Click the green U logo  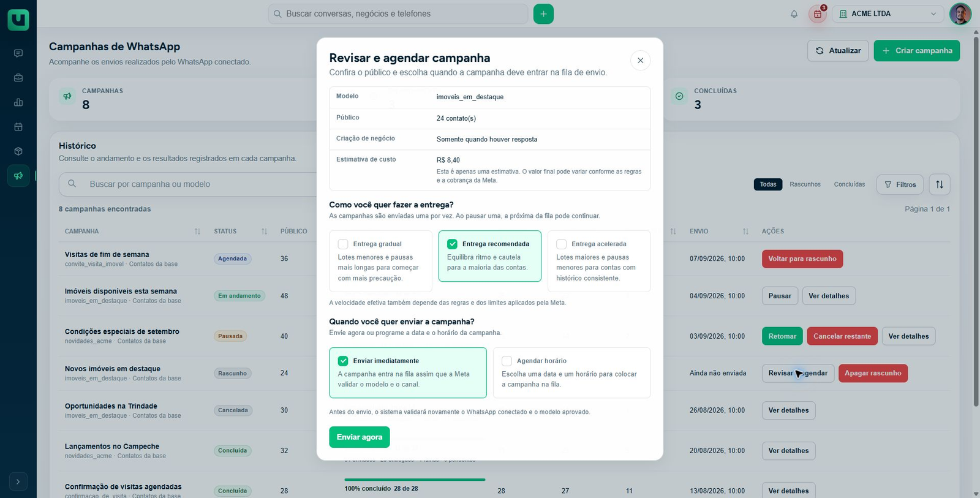[x=18, y=20]
